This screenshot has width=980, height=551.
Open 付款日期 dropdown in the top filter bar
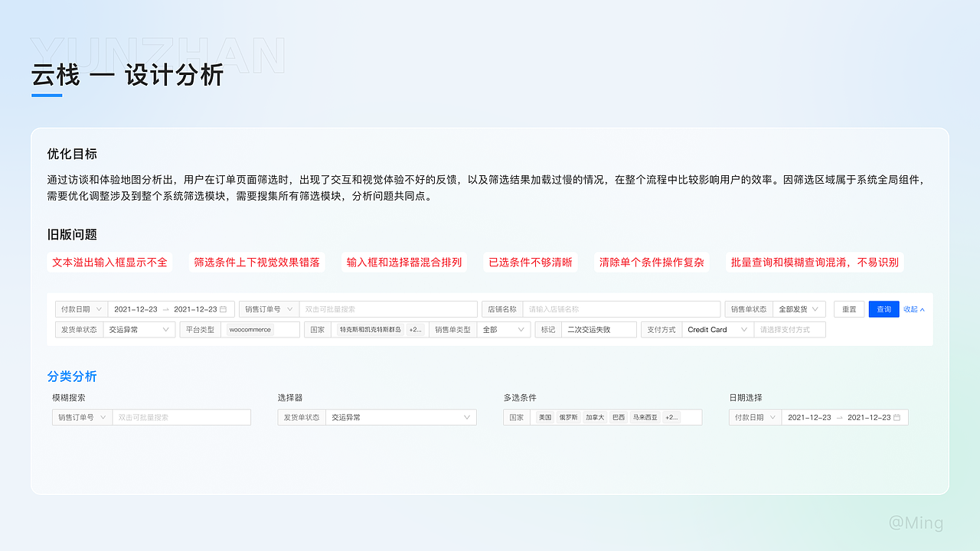coord(81,309)
